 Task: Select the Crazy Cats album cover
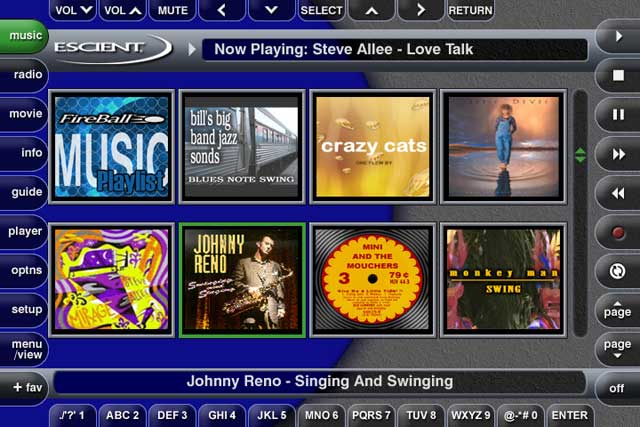[x=372, y=146]
